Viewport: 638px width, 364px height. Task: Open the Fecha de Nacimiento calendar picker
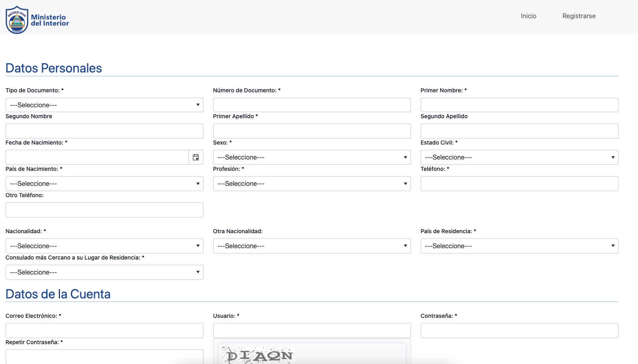(x=196, y=157)
